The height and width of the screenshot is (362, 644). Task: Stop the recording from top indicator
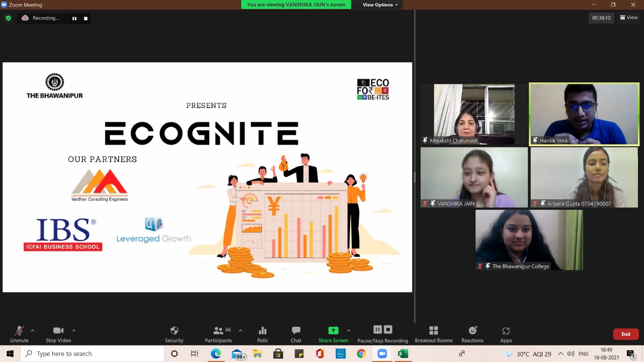click(x=86, y=19)
